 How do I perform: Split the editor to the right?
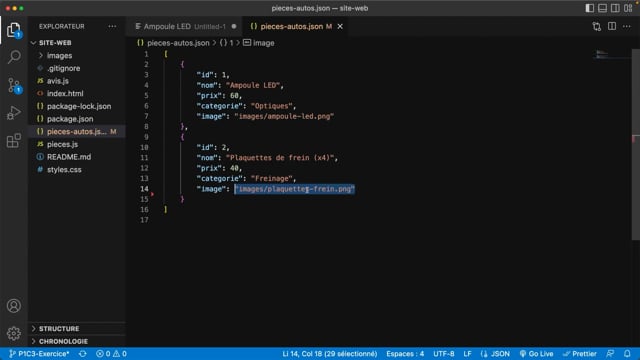pyautogui.click(x=612, y=27)
